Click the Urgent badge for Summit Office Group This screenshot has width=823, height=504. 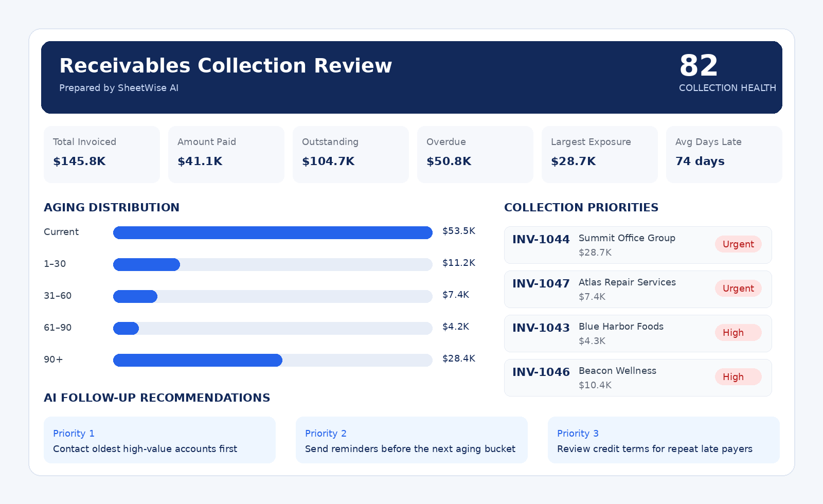click(738, 244)
